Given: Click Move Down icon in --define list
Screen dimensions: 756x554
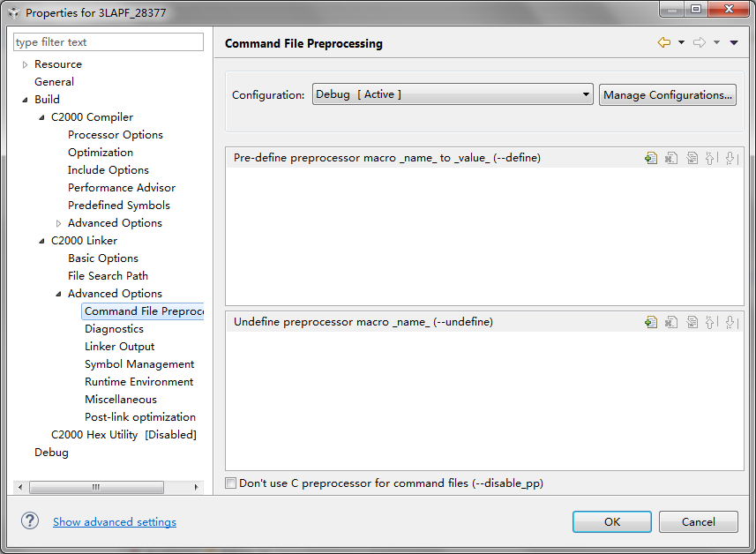Looking at the screenshot, I should (x=730, y=158).
